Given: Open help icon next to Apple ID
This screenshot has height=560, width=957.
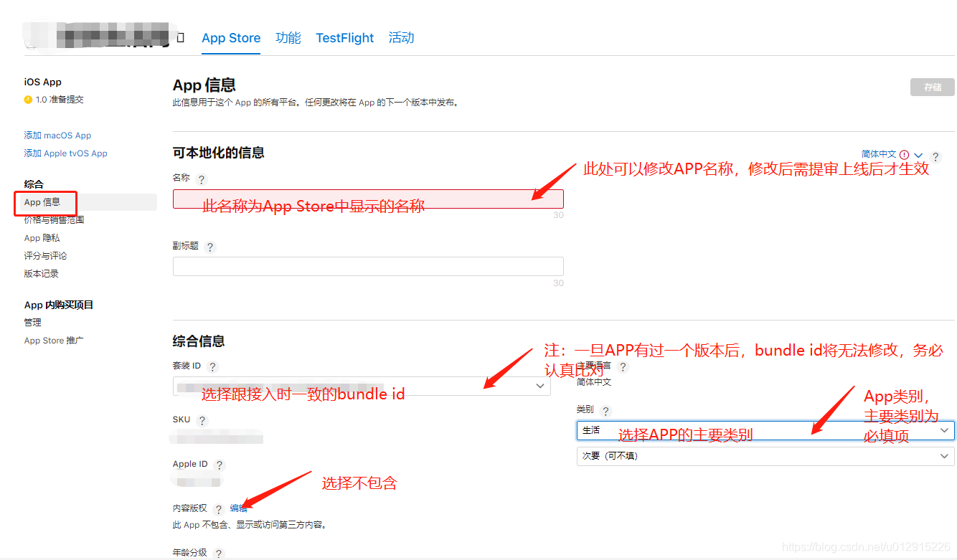Looking at the screenshot, I should [x=220, y=465].
